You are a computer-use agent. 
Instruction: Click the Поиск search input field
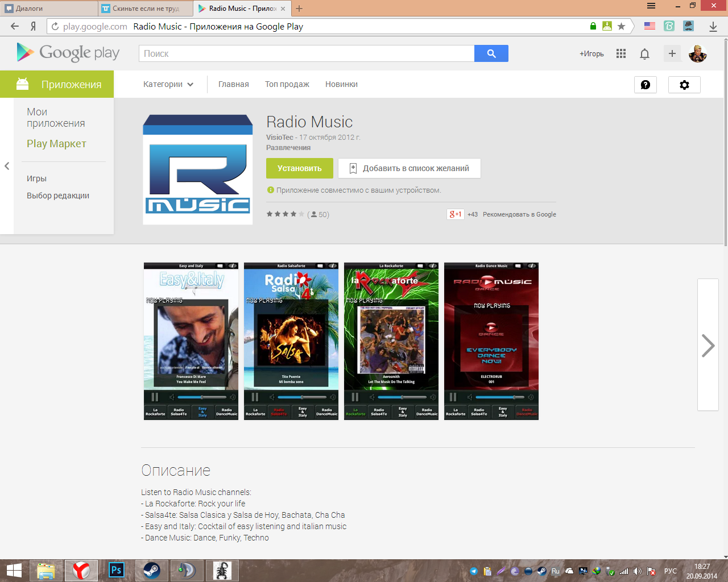(306, 53)
